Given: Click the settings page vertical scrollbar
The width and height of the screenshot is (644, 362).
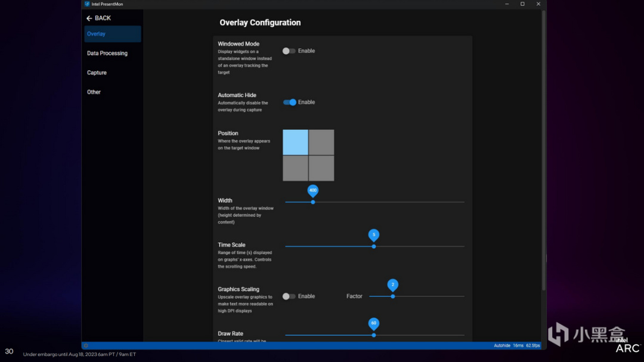Looking at the screenshot, I should click(544, 150).
